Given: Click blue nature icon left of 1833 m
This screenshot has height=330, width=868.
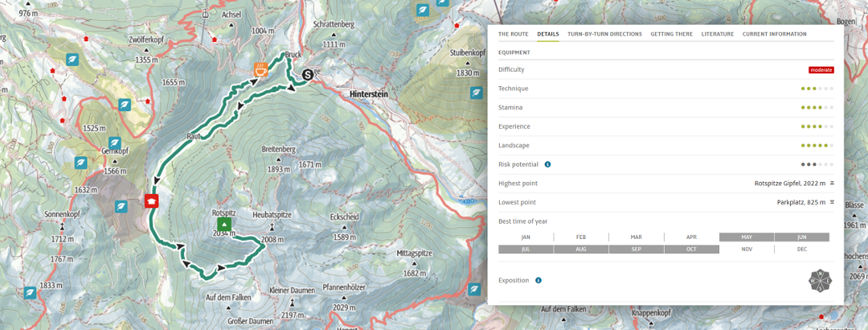Looking at the screenshot, I should [x=30, y=293].
